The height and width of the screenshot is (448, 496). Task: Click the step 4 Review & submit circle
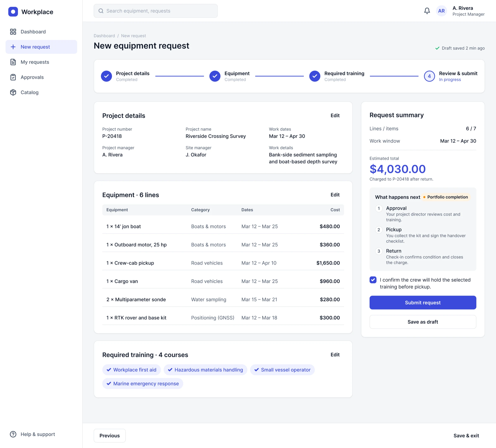[x=429, y=76]
